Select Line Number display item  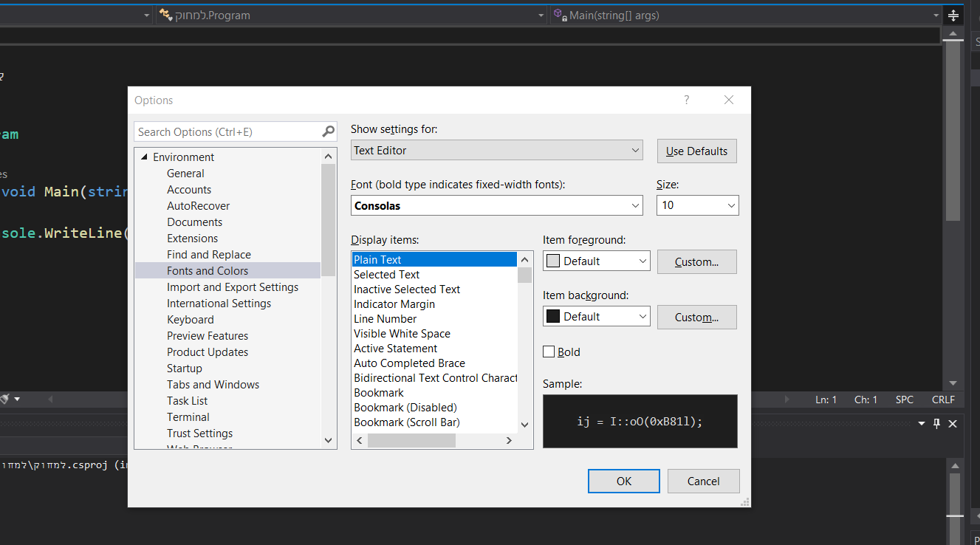click(434, 318)
